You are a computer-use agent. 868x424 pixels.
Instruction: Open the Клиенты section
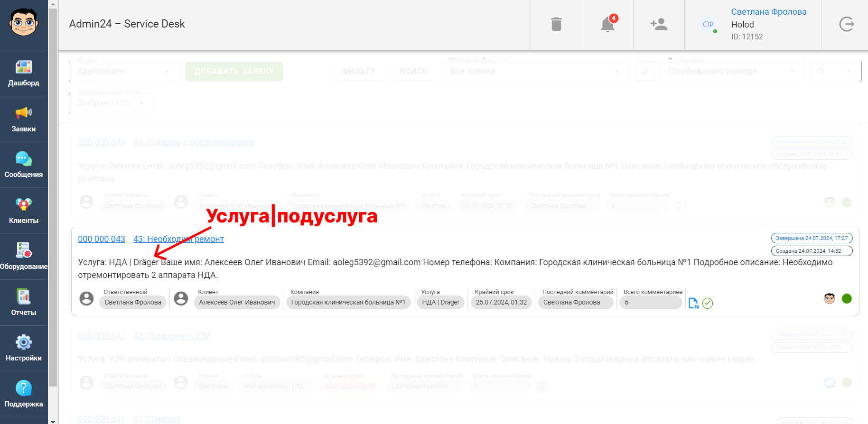pyautogui.click(x=24, y=211)
